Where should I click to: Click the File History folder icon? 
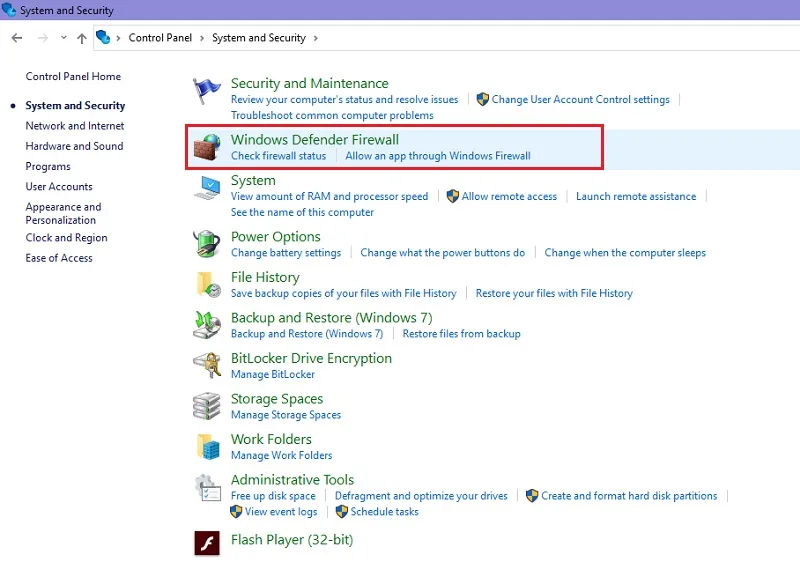tap(208, 285)
